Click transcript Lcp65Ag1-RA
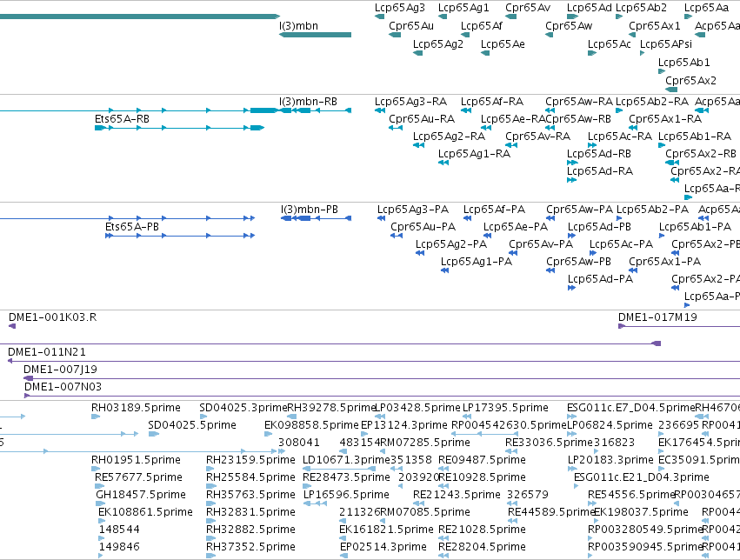The height and width of the screenshot is (560, 740). [x=474, y=154]
